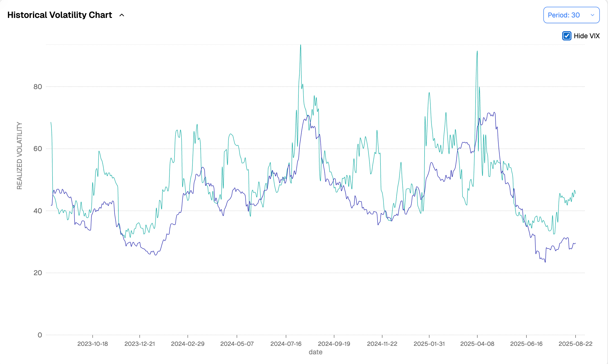Click the 2023-10-18 date tick label

pyautogui.click(x=92, y=344)
